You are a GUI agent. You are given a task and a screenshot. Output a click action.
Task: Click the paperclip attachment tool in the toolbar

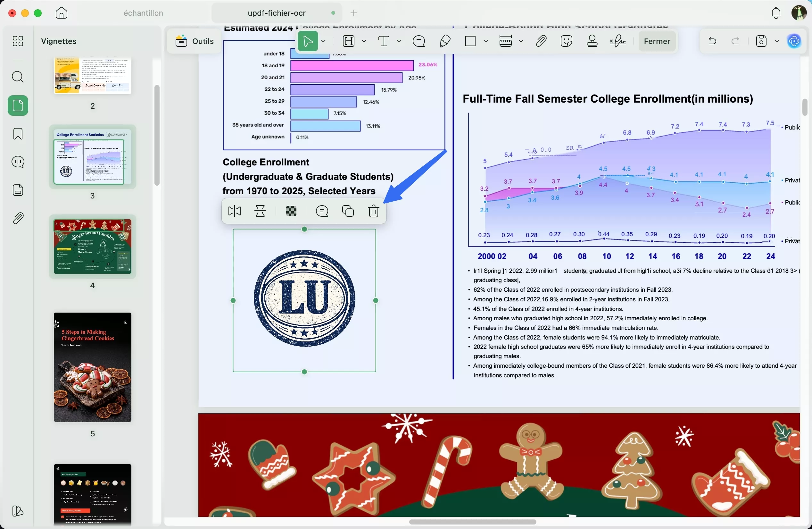tap(541, 41)
